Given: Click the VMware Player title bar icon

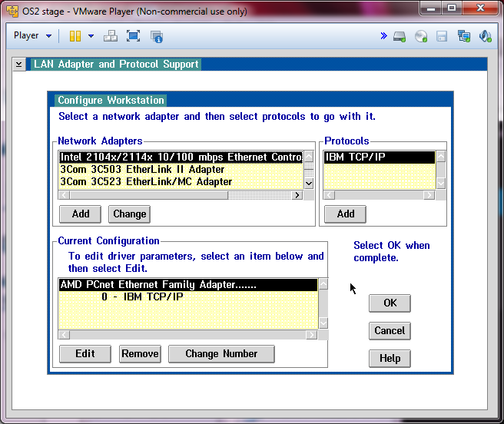Looking at the screenshot, I should pos(12,12).
